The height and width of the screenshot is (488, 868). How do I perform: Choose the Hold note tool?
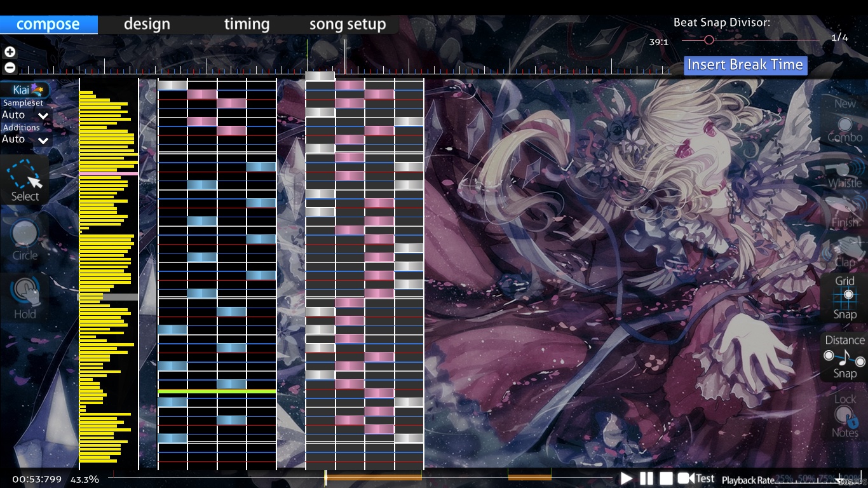[25, 298]
